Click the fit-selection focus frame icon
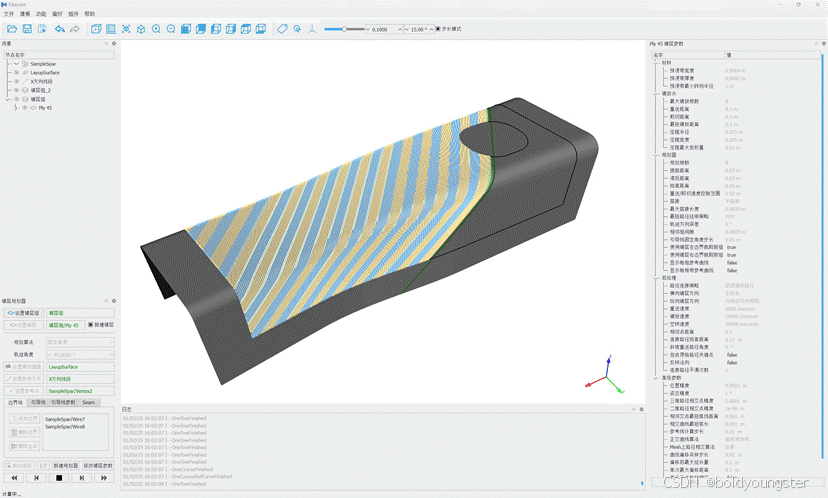 tap(126, 29)
